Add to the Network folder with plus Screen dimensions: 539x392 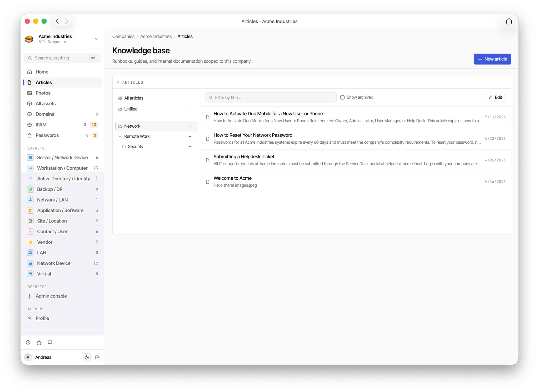[x=190, y=126]
